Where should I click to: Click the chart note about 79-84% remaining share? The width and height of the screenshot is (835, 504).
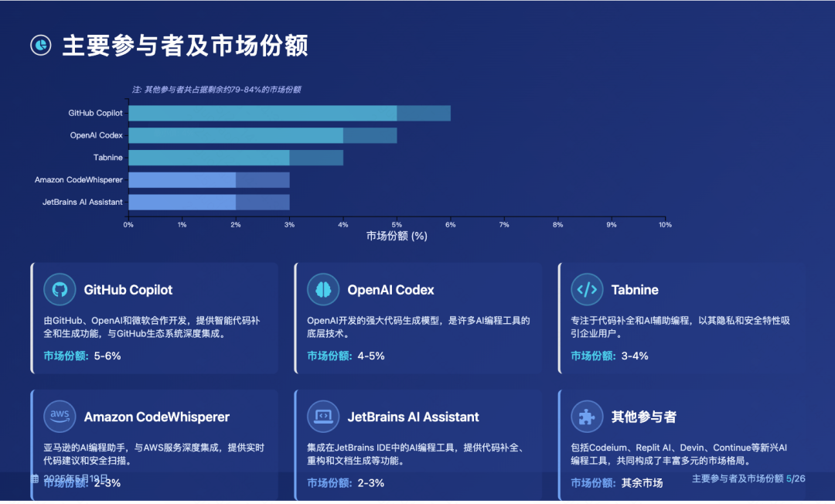[x=216, y=90]
